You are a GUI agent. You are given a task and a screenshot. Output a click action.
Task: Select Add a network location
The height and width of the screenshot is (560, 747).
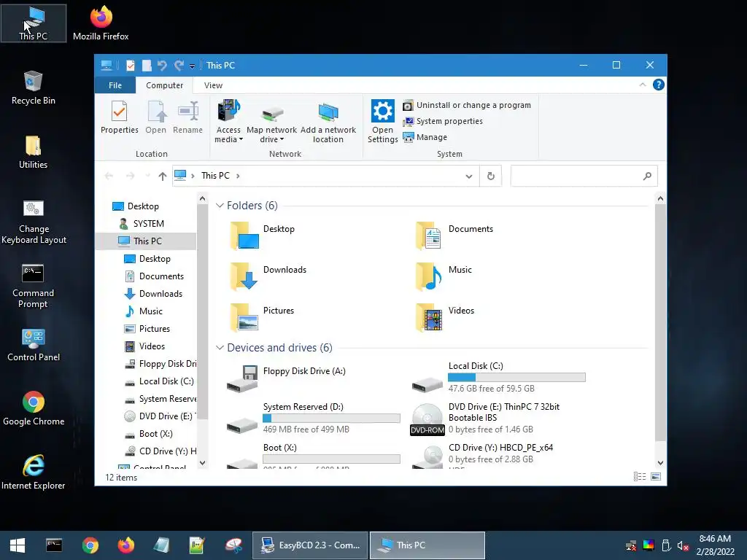click(328, 122)
